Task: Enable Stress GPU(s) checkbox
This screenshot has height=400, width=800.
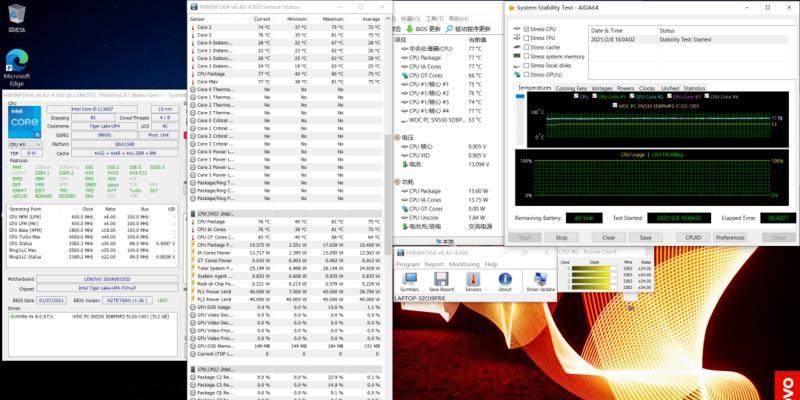Action: click(526, 75)
